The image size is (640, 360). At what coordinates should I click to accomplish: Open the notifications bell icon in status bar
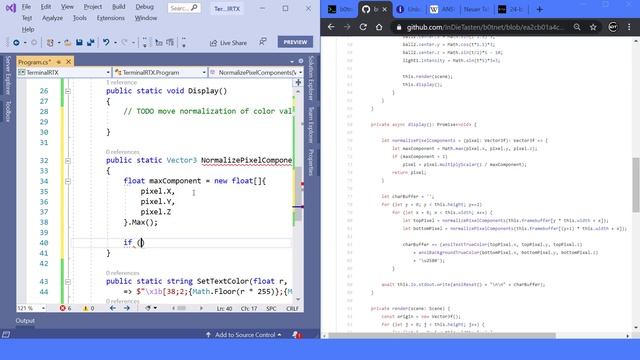(x=297, y=335)
